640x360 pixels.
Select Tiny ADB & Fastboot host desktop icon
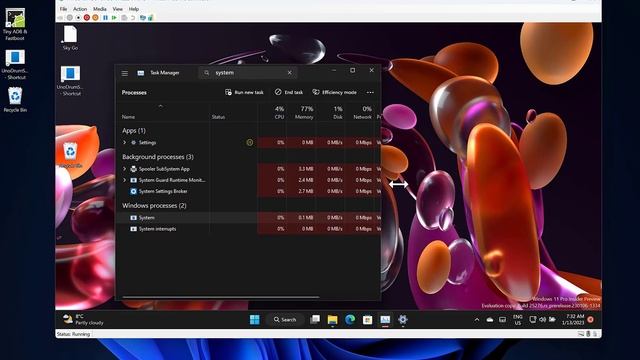pyautogui.click(x=15, y=24)
